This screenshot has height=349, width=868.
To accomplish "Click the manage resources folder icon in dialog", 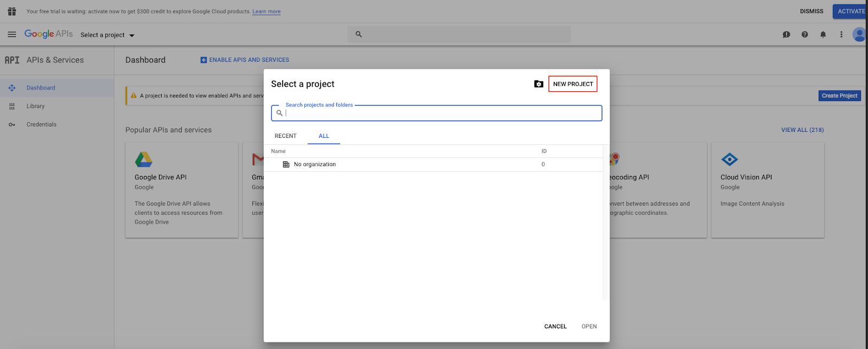I will (x=539, y=84).
